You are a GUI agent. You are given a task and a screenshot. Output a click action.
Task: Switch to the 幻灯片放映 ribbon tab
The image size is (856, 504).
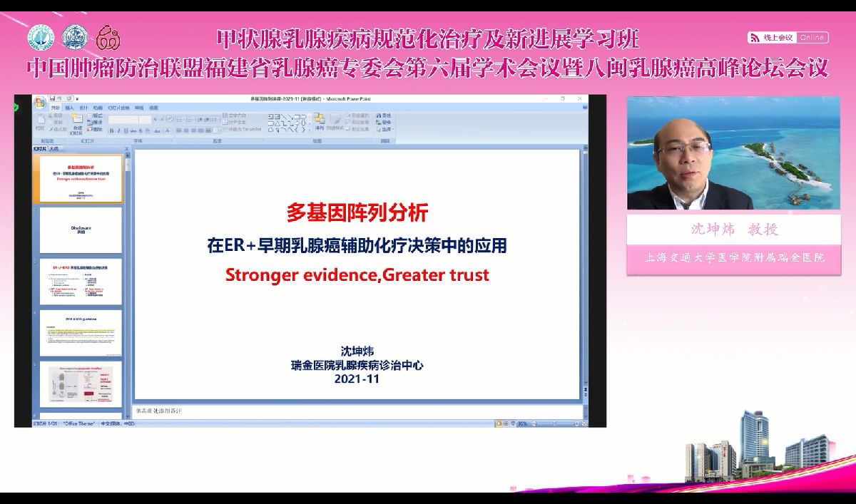pyautogui.click(x=118, y=108)
